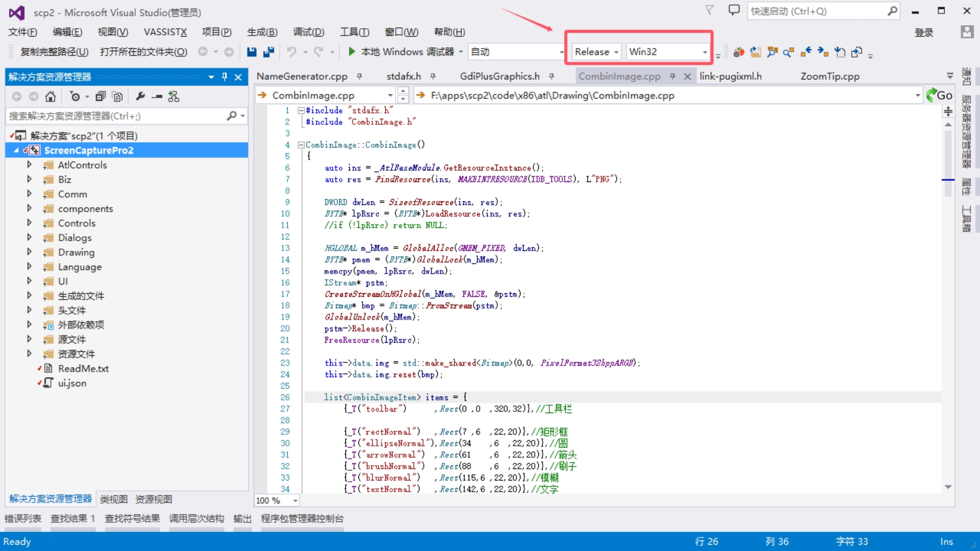Open properties with the wrench icon
The width and height of the screenshot is (980, 551).
tap(140, 97)
